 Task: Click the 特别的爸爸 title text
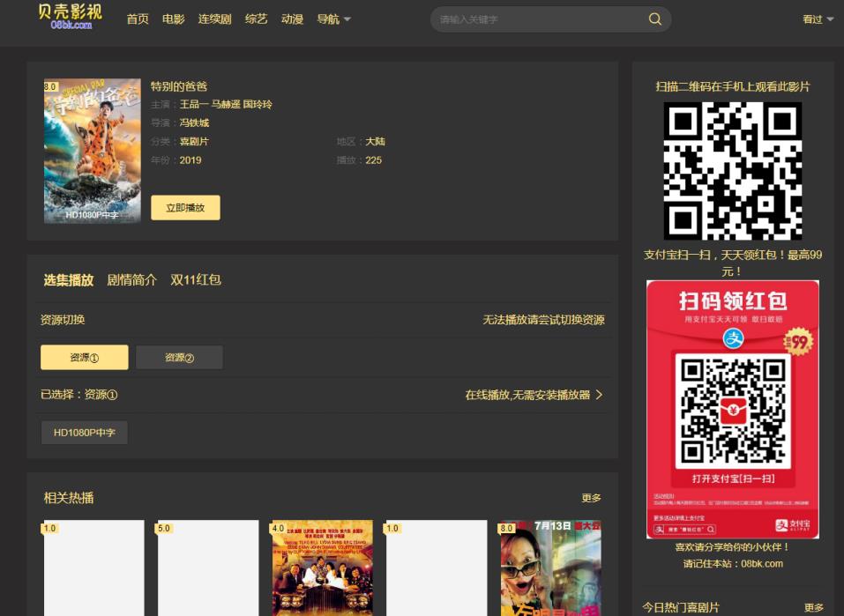(179, 86)
